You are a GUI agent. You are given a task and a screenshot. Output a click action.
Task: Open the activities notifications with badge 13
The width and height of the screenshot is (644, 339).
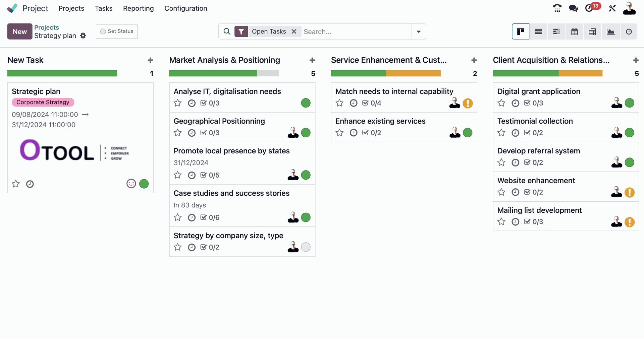(590, 8)
